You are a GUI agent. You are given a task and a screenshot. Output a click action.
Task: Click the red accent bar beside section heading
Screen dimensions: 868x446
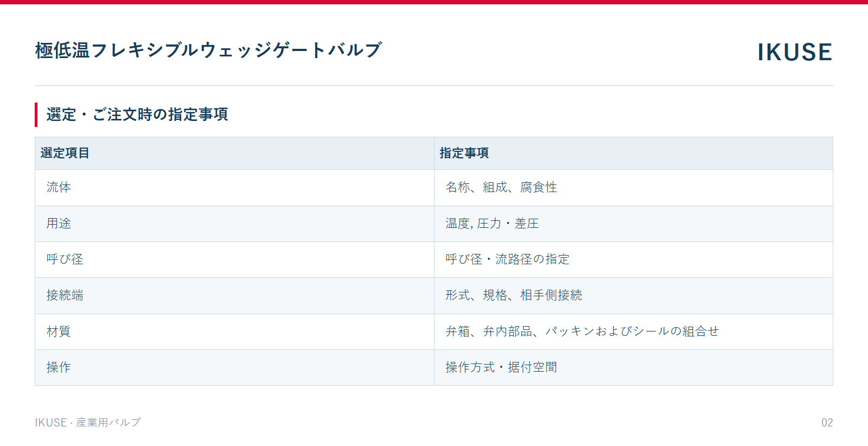pyautogui.click(x=36, y=114)
